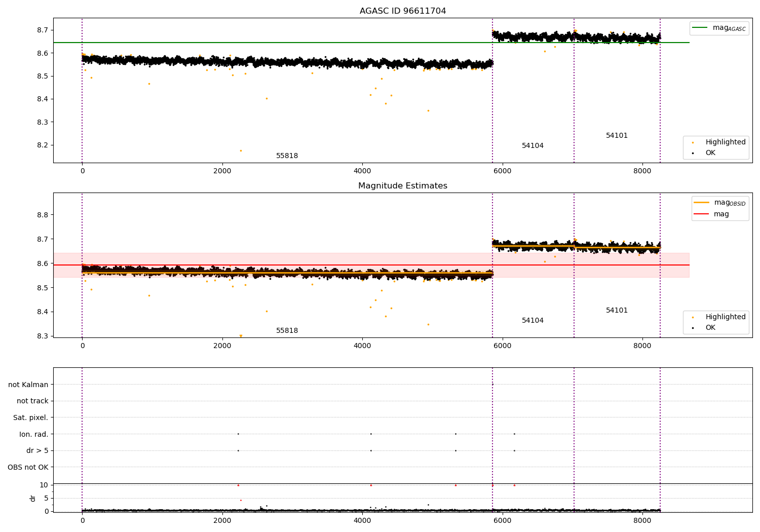The width and height of the screenshot is (760, 532).
Task: Click the 8.4 tick on the top plot y-axis
Action: (43, 99)
